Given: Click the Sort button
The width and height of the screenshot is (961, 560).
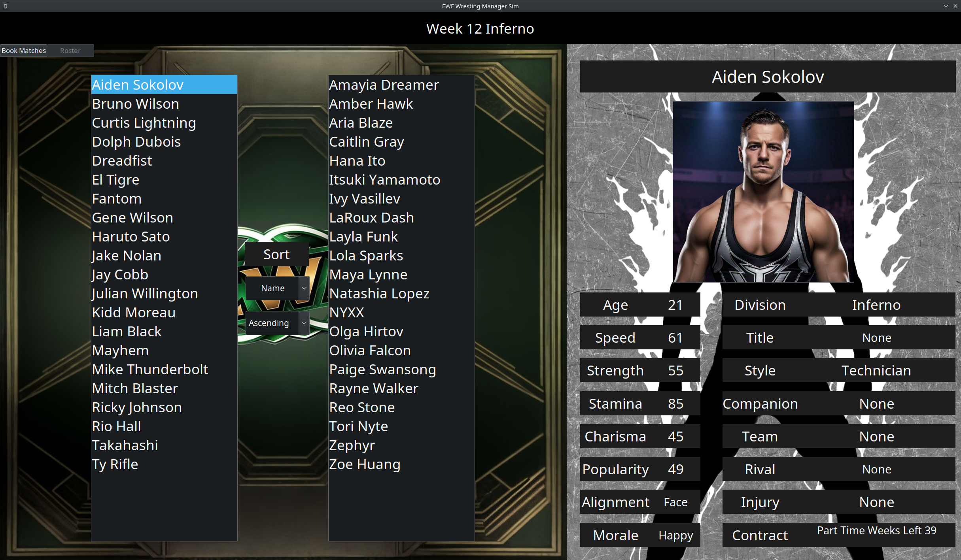Looking at the screenshot, I should tap(276, 255).
